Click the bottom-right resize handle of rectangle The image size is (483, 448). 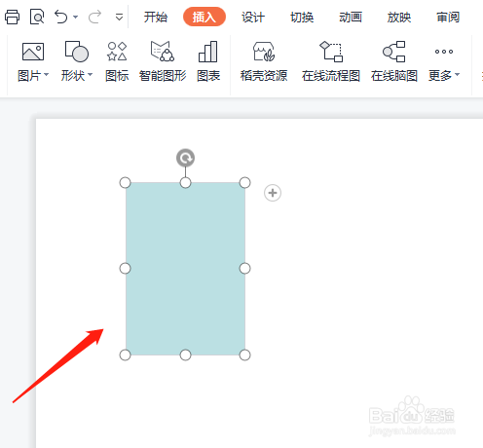click(244, 355)
